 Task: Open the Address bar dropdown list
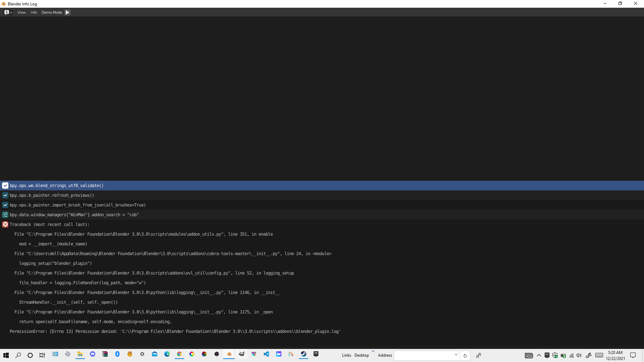456,355
